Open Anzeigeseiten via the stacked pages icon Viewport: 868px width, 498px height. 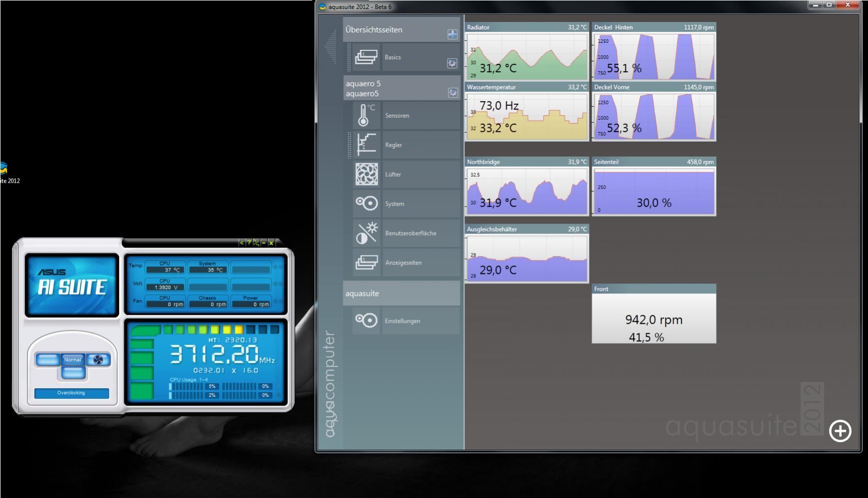(366, 262)
